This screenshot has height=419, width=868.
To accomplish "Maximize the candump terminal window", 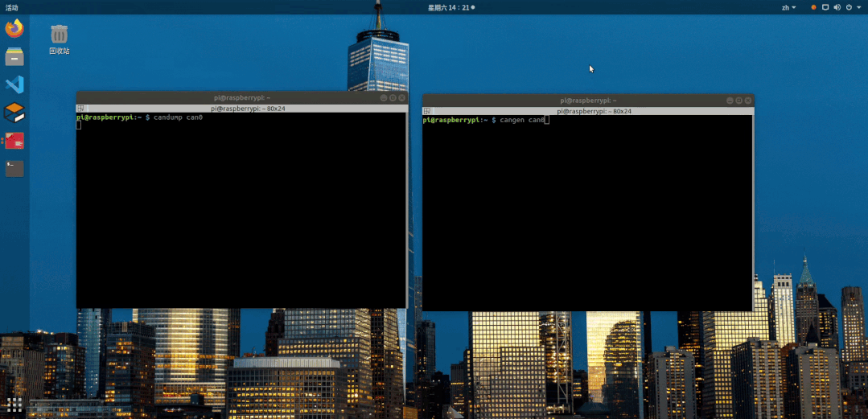I will coord(393,97).
